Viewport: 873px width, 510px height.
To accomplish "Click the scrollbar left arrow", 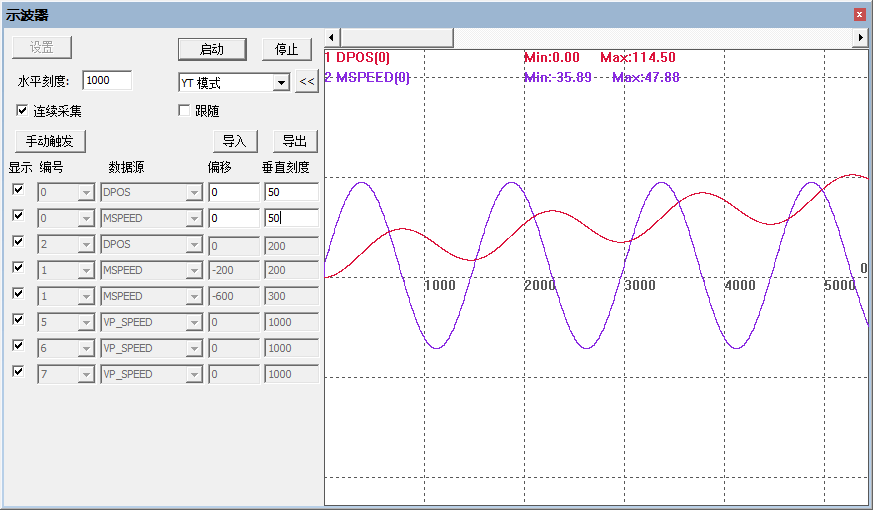I will (332, 38).
